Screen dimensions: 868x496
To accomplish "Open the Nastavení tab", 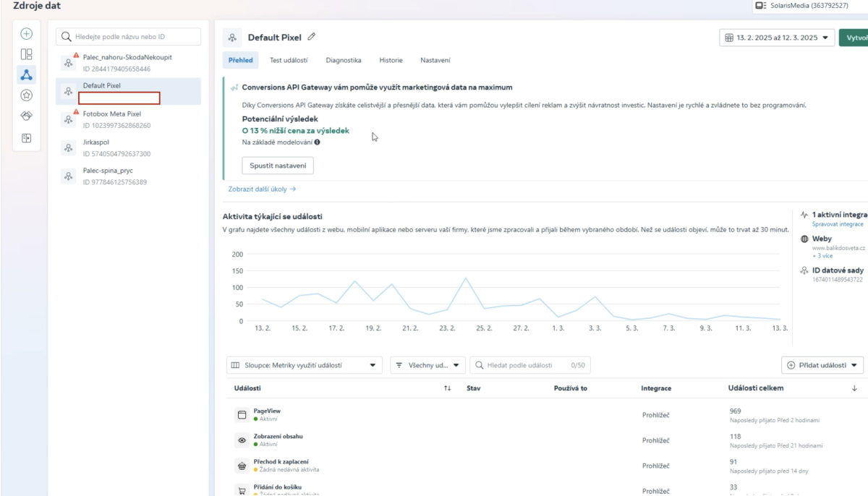I will (435, 60).
